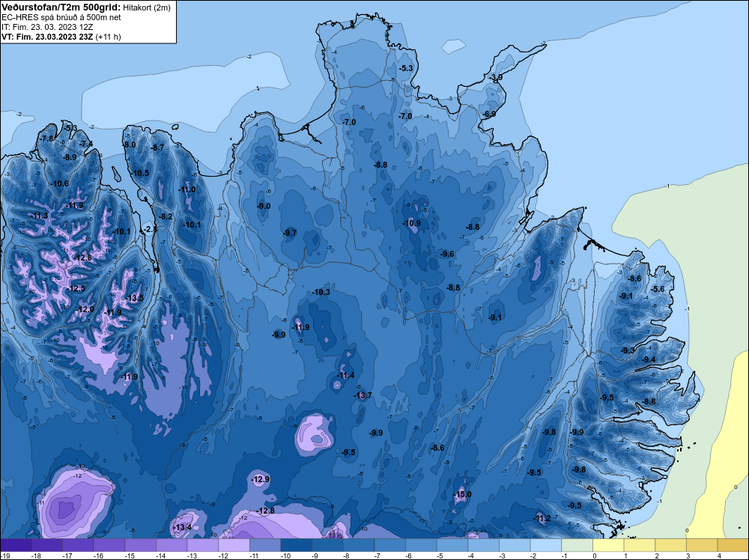This screenshot has width=749, height=560.
Task: Click the legend swatch labeled -4
Action: coord(483,545)
